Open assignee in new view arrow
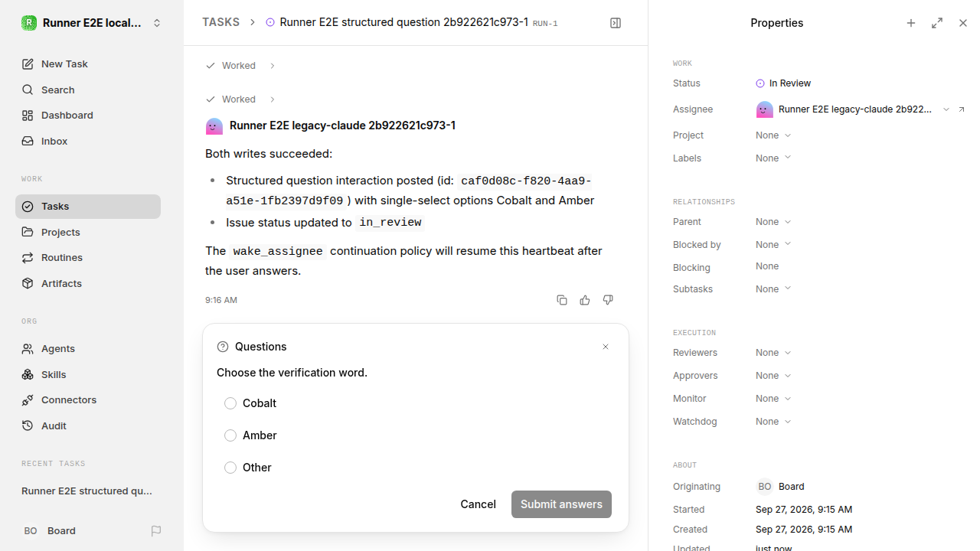This screenshot has height=551, width=980. 962,109
